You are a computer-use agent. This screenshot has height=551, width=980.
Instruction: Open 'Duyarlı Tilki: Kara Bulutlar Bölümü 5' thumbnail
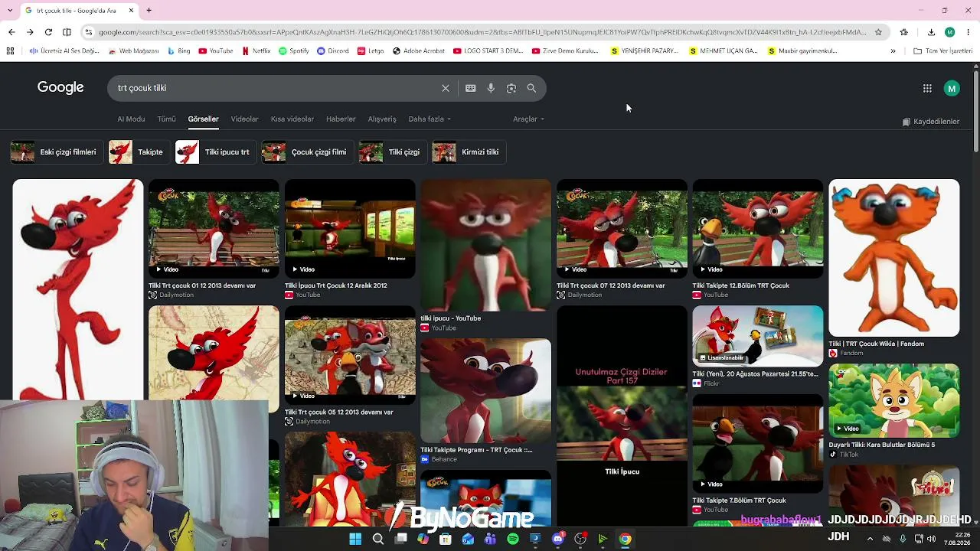point(894,400)
